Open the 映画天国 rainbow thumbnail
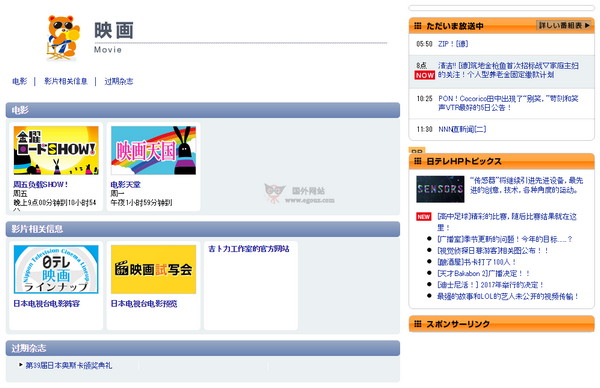Image resolution: width=600 pixels, height=388 pixels. point(153,150)
